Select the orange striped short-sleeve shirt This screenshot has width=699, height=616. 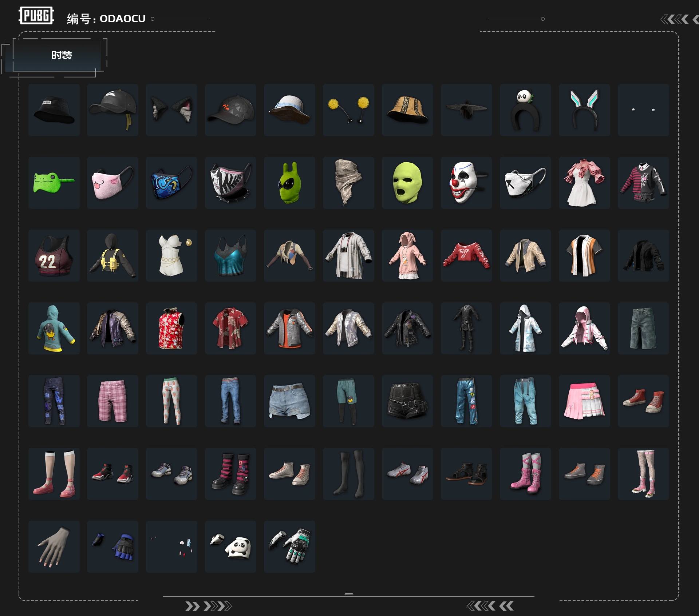pos(584,255)
